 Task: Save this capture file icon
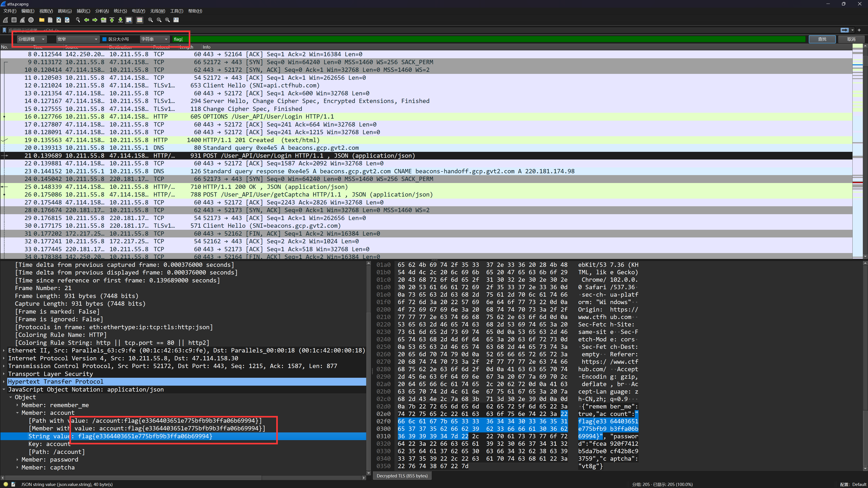(x=50, y=20)
